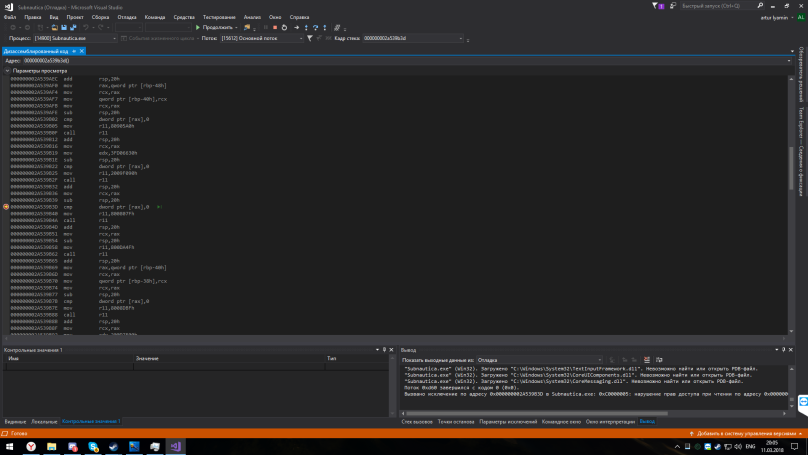Click the Save All icon in toolbar
This screenshot has width=808, height=455.
click(73, 27)
